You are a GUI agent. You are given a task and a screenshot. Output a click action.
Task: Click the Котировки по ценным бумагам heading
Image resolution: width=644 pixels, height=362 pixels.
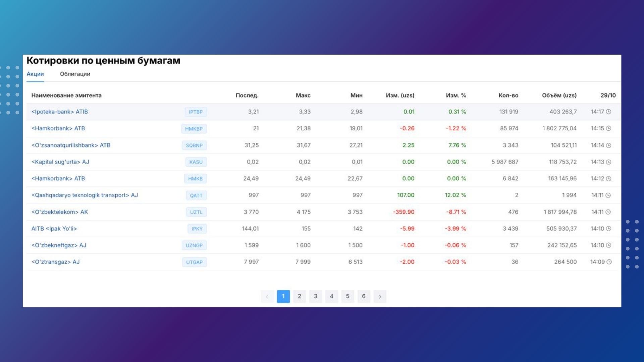[103, 61]
